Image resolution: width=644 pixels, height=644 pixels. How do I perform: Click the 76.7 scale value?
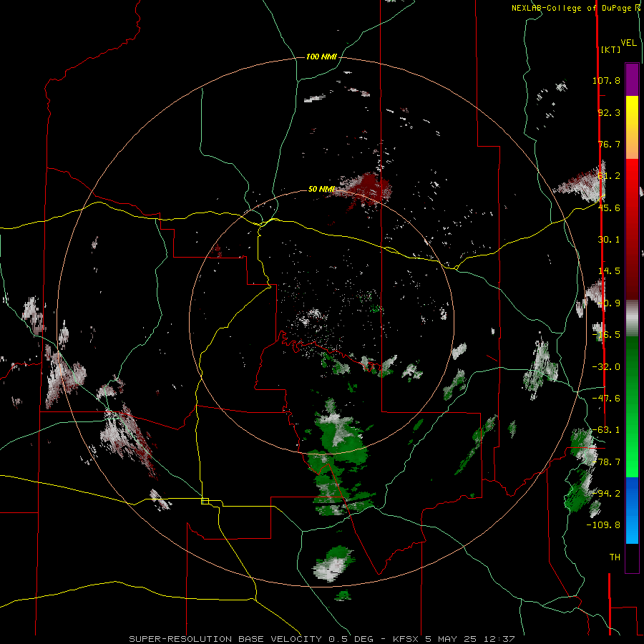(x=609, y=144)
